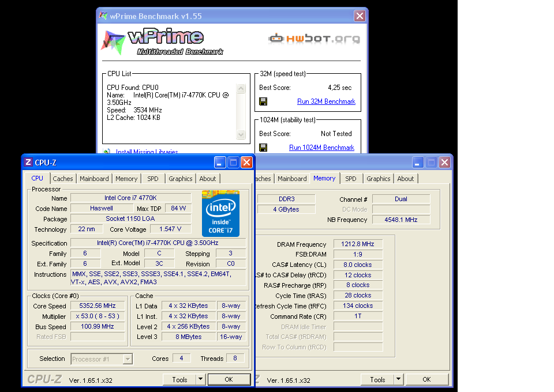Image resolution: width=554 pixels, height=392 pixels.
Task: Close the rear CPU-Z memory window
Action: (x=444, y=163)
